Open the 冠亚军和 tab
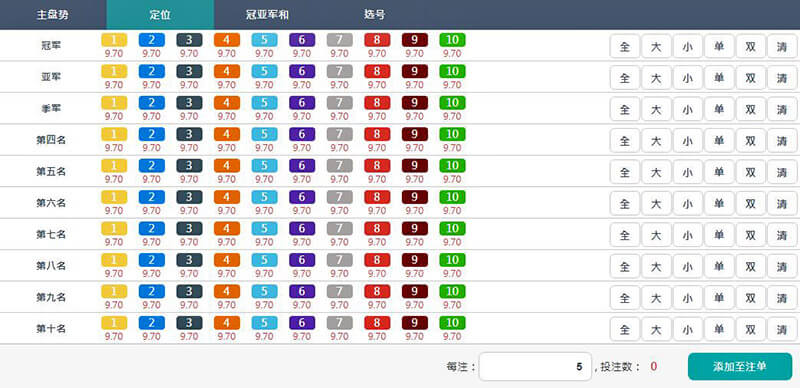This screenshot has height=388, width=800. tap(267, 15)
